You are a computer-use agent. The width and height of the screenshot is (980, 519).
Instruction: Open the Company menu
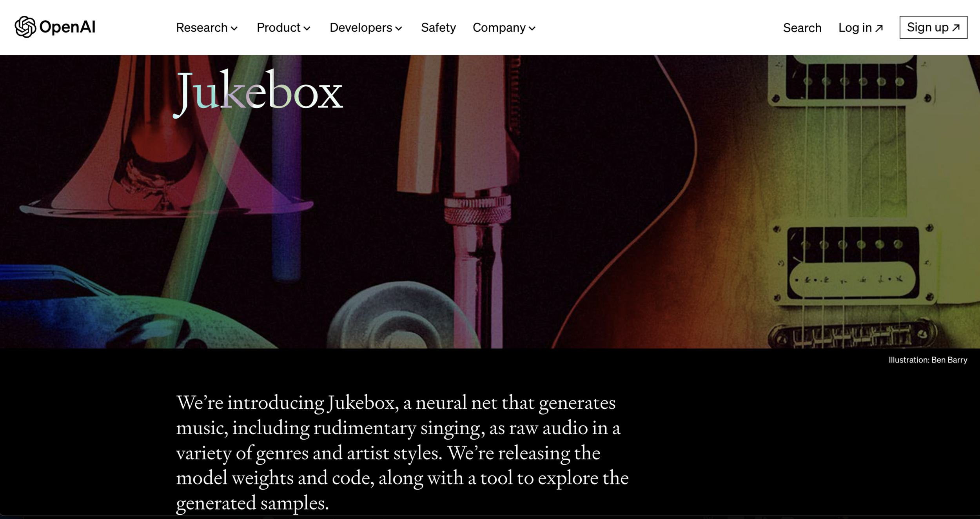click(504, 27)
